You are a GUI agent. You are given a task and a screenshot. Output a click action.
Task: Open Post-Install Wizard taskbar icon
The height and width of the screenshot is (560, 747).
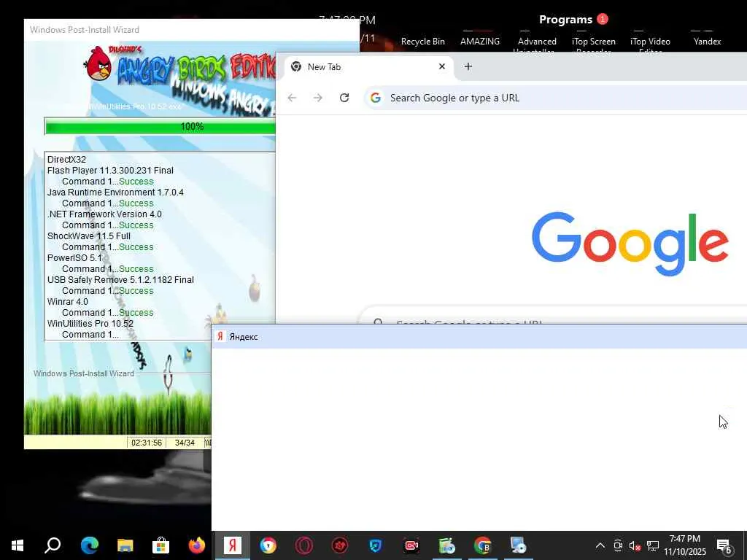click(519, 545)
